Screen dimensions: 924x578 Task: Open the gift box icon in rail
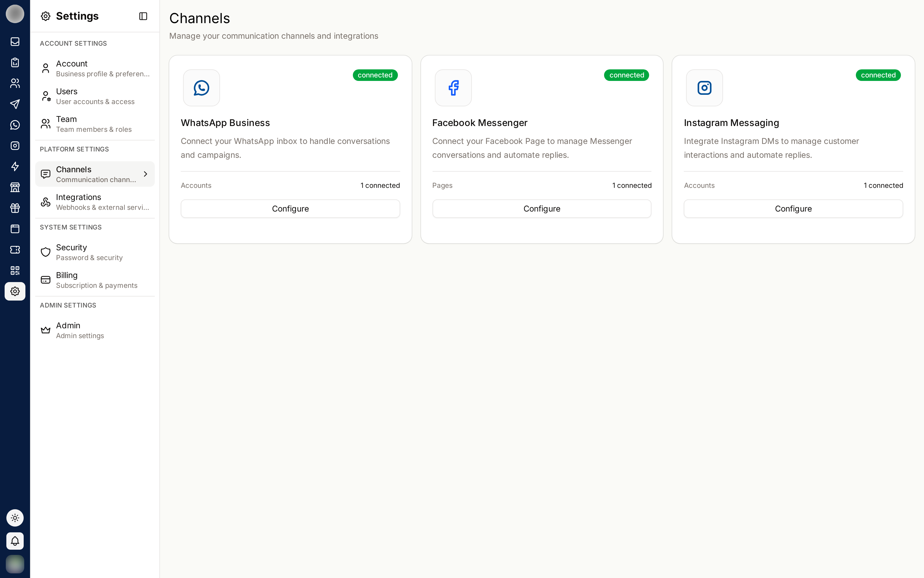pyautogui.click(x=15, y=208)
